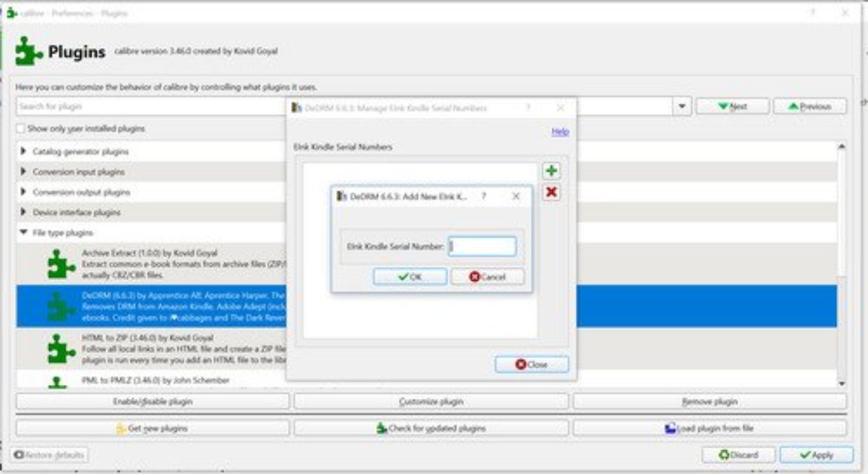The image size is (868, 474).
Task: Click the plugin list vertical scrollbar
Action: (x=841, y=264)
